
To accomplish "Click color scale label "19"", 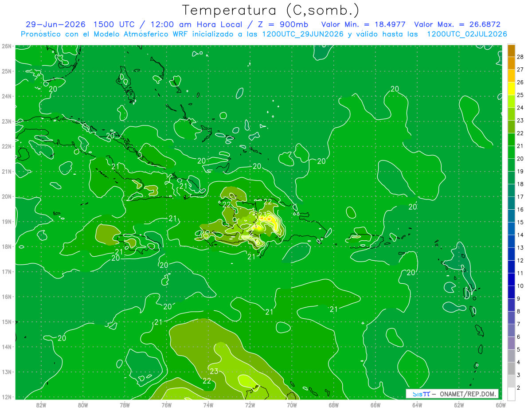I will click(x=520, y=171).
